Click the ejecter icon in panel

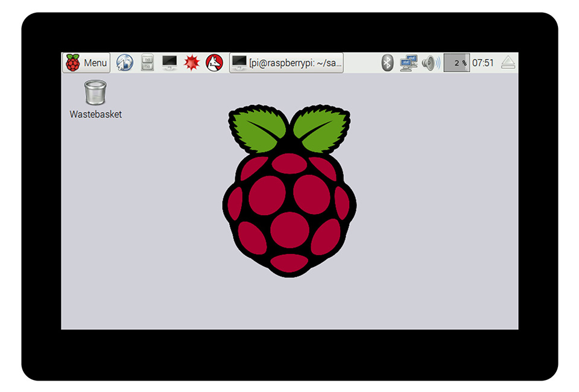click(508, 63)
